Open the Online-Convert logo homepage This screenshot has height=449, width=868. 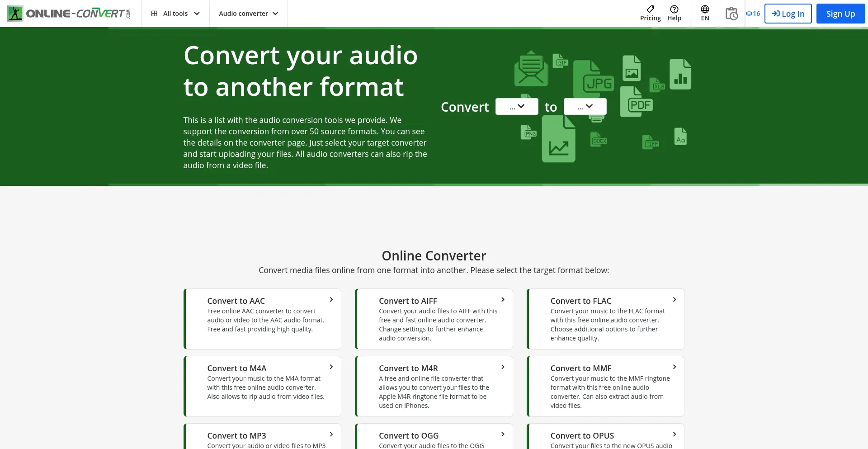[69, 14]
